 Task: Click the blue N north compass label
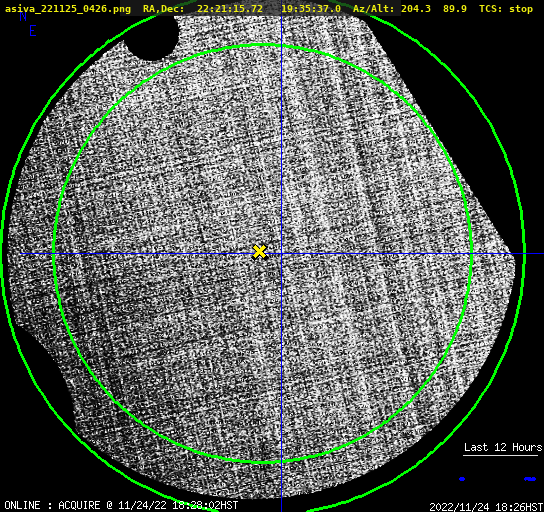point(23,16)
